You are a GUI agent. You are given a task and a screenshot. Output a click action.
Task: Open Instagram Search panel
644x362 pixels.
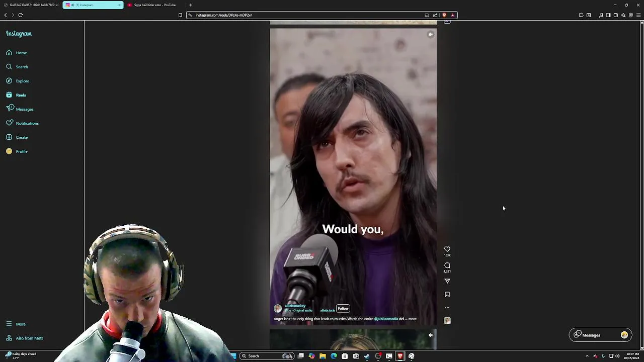(x=17, y=67)
